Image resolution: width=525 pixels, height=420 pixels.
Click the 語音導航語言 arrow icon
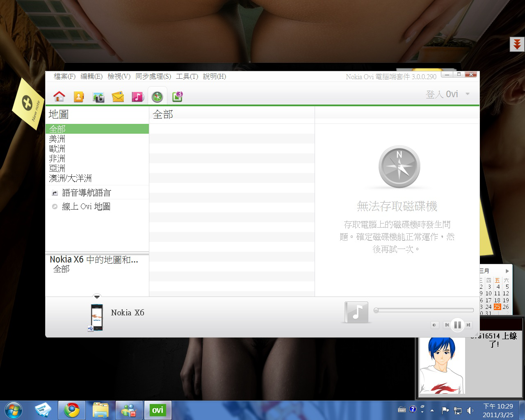pyautogui.click(x=55, y=193)
